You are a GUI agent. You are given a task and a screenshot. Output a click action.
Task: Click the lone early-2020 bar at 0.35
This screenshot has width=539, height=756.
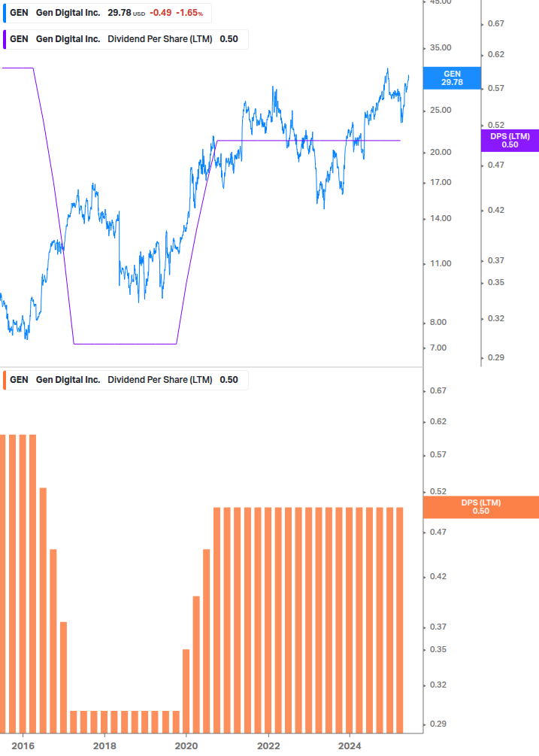pyautogui.click(x=186, y=691)
